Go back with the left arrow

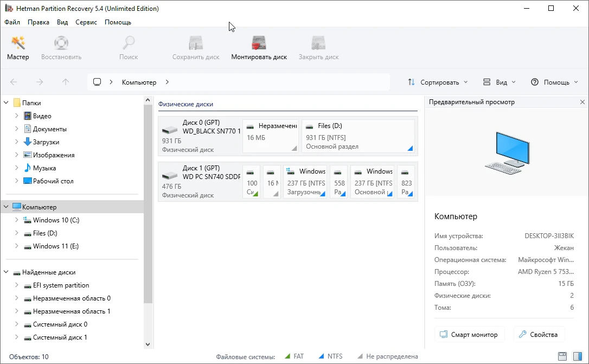point(14,82)
